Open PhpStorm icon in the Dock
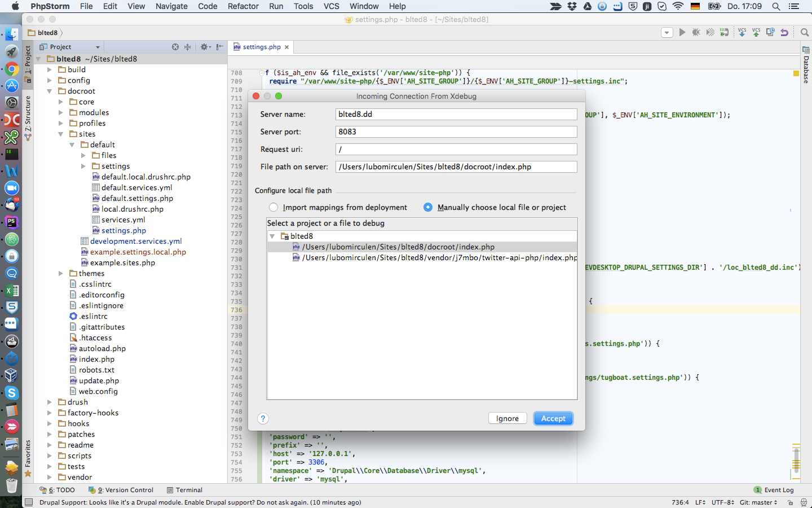The image size is (812, 508). click(x=12, y=222)
